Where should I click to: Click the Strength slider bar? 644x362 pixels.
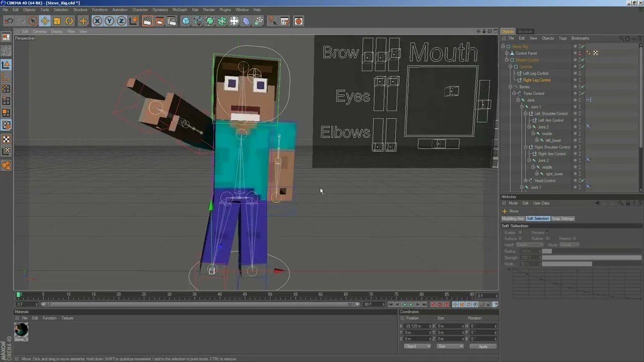[592, 257]
